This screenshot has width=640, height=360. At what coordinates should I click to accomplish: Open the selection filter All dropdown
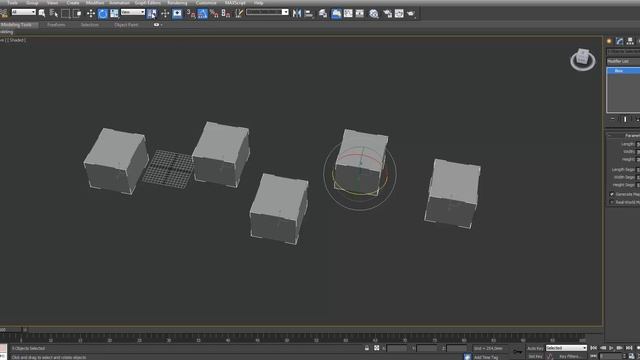pyautogui.click(x=24, y=12)
